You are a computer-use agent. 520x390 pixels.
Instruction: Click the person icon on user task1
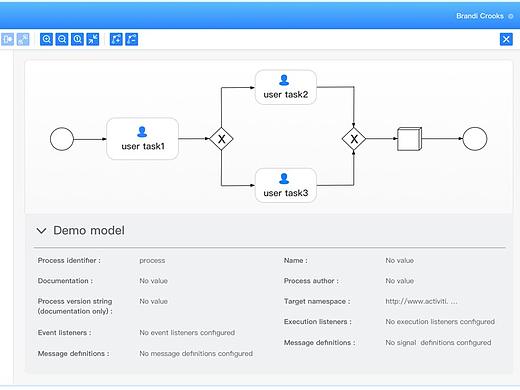point(142,132)
